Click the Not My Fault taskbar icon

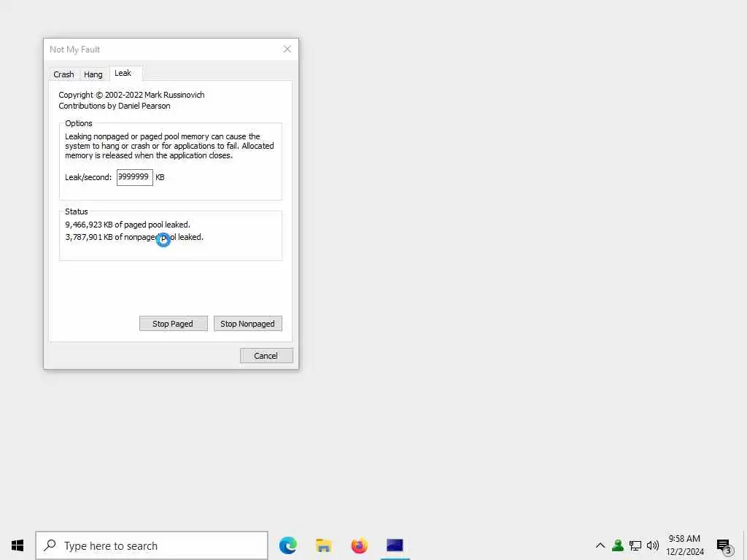(395, 545)
